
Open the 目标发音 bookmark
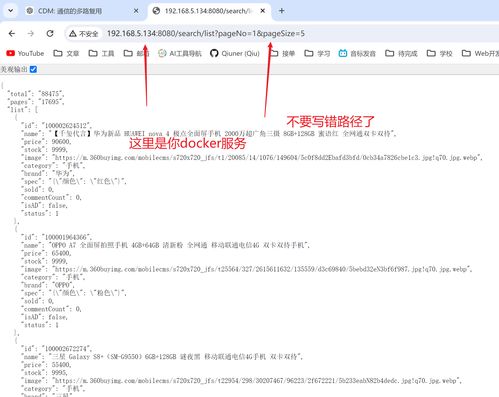(x=357, y=53)
